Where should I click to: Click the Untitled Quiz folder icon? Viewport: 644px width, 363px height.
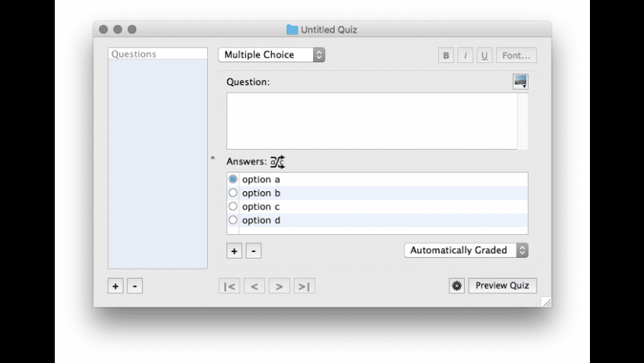tap(292, 30)
